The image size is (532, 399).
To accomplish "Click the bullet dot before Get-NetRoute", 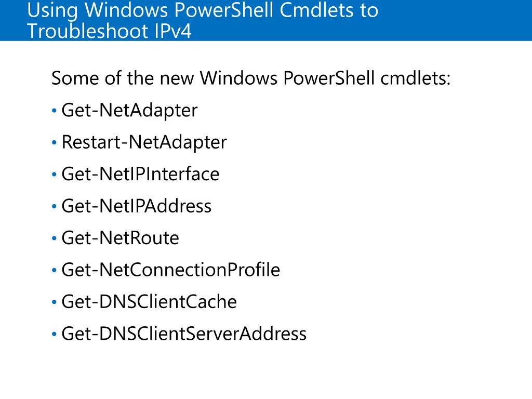I will tap(55, 239).
